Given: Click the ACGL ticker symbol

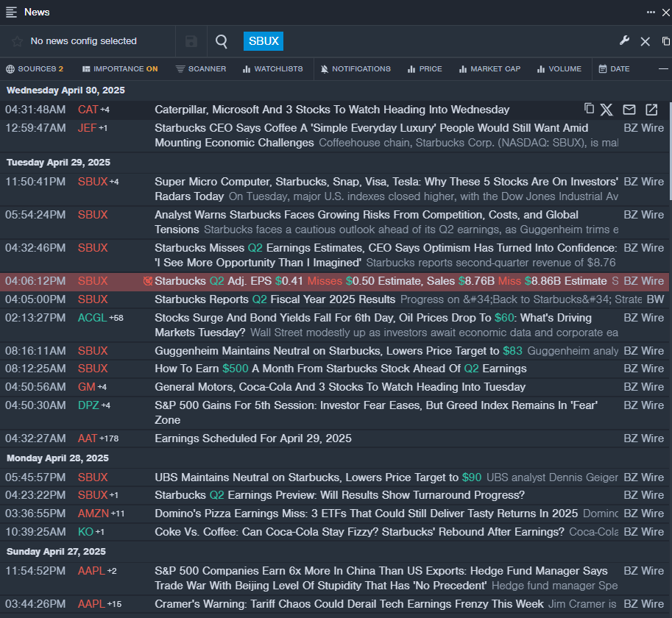Looking at the screenshot, I should [92, 318].
